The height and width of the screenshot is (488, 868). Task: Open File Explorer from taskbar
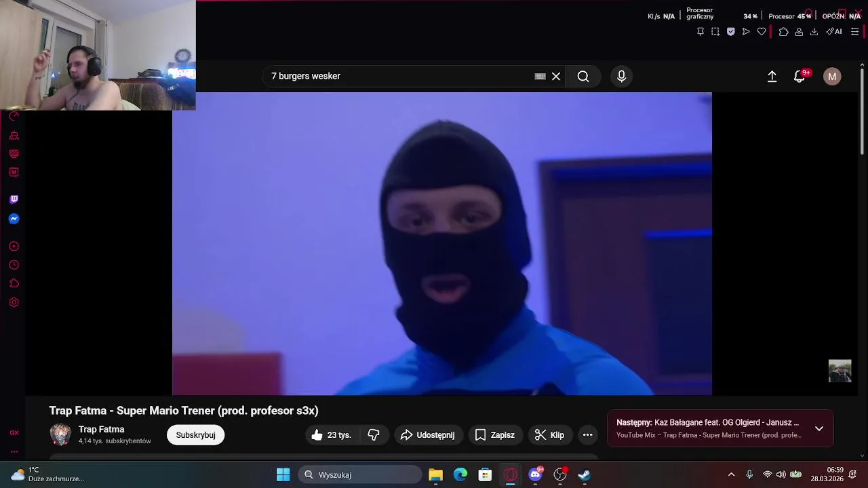point(436,474)
